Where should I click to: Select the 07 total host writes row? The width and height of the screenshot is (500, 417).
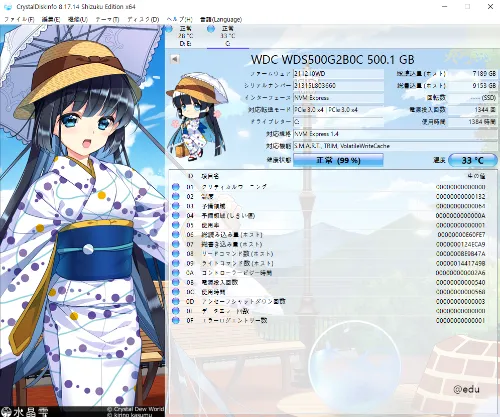329,244
